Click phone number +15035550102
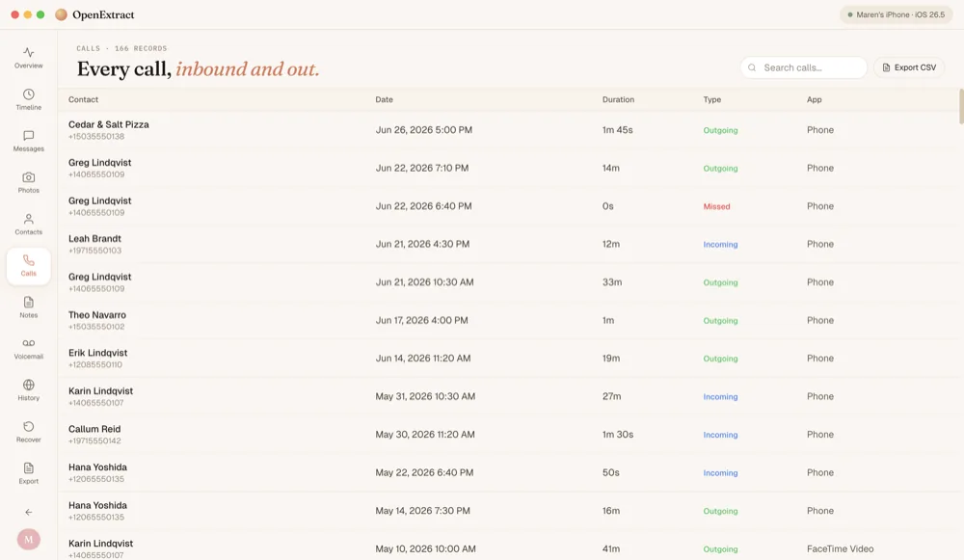Viewport: 964px width, 560px height. pos(95,327)
